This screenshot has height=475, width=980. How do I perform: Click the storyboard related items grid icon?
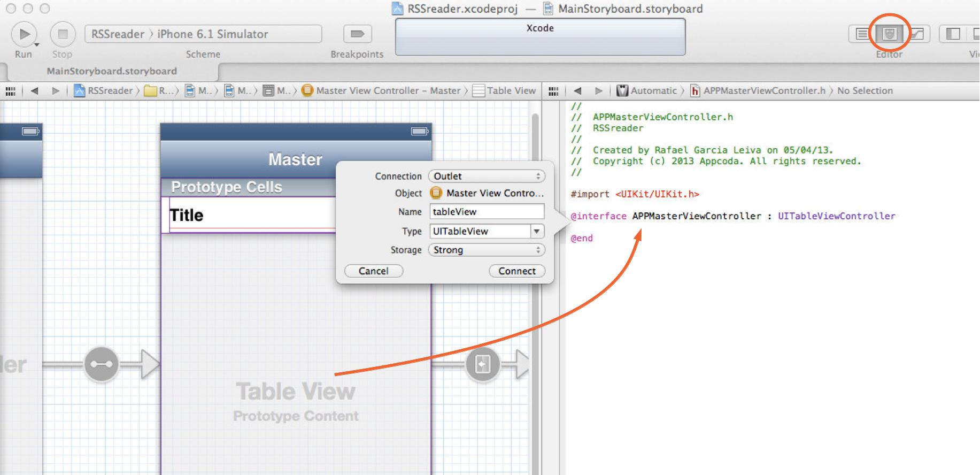pos(10,91)
